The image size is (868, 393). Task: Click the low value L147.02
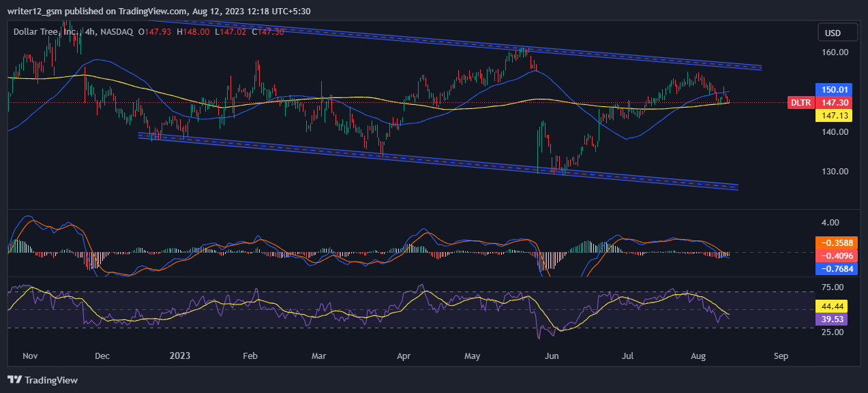[x=229, y=31]
